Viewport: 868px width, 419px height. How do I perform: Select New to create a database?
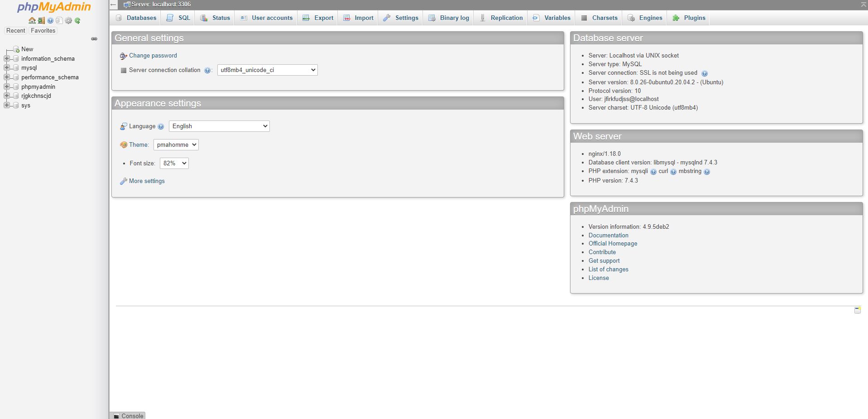pyautogui.click(x=27, y=49)
